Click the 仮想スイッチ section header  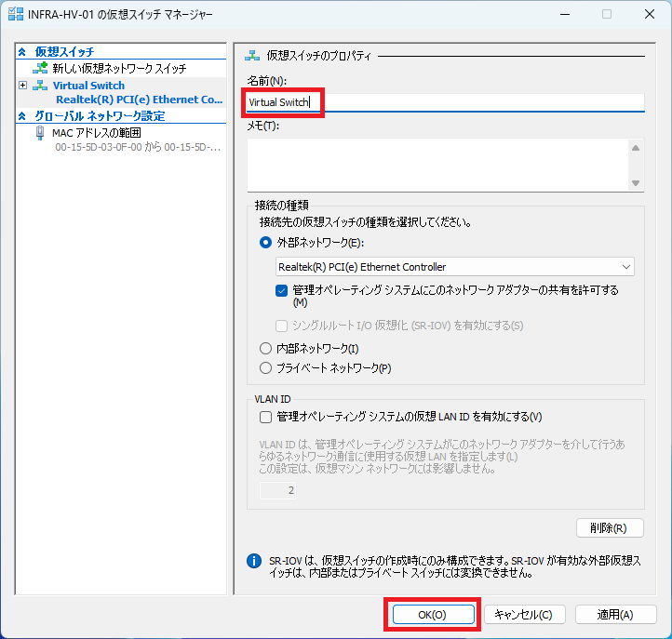tap(65, 52)
